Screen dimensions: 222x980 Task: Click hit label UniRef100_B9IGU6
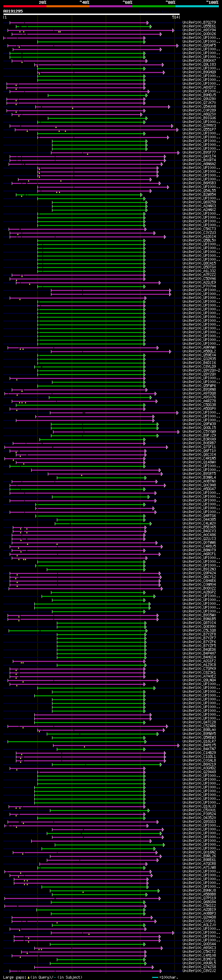click(x=199, y=118)
